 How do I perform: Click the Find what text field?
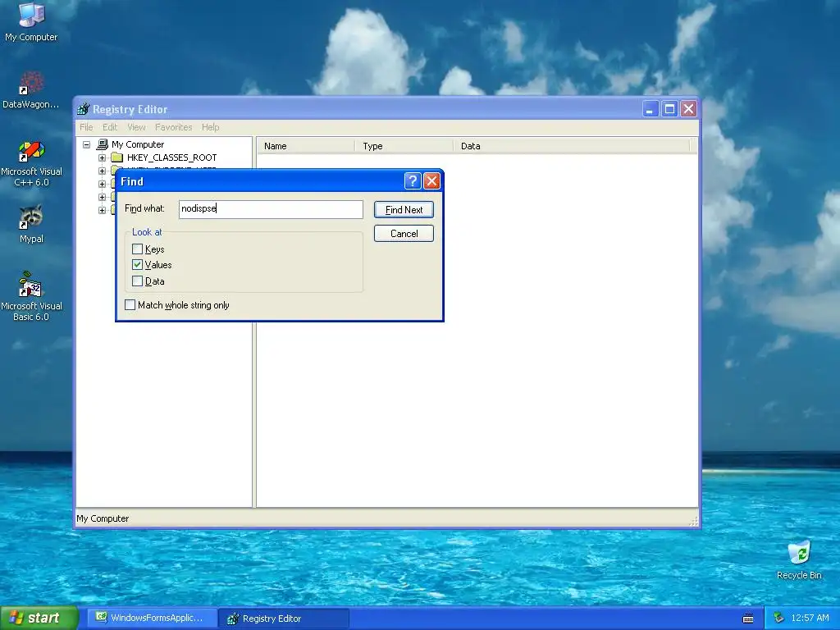click(271, 209)
